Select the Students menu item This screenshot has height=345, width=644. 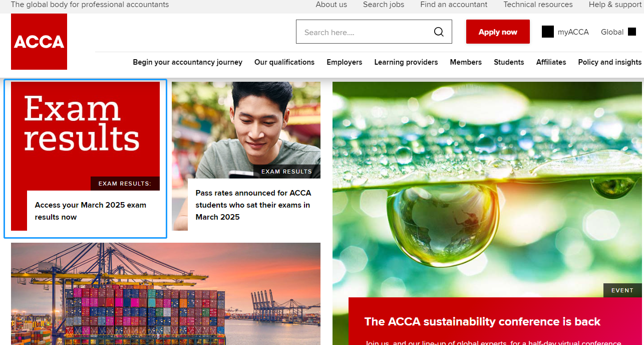coord(509,62)
